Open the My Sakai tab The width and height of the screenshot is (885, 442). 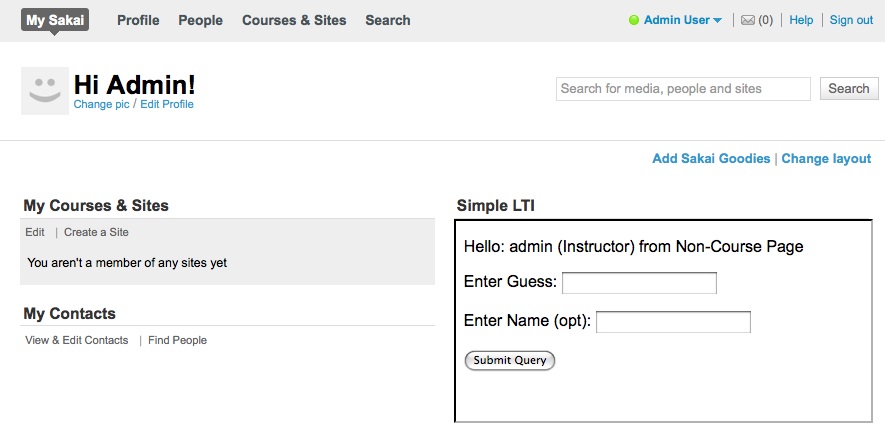pyautogui.click(x=55, y=20)
